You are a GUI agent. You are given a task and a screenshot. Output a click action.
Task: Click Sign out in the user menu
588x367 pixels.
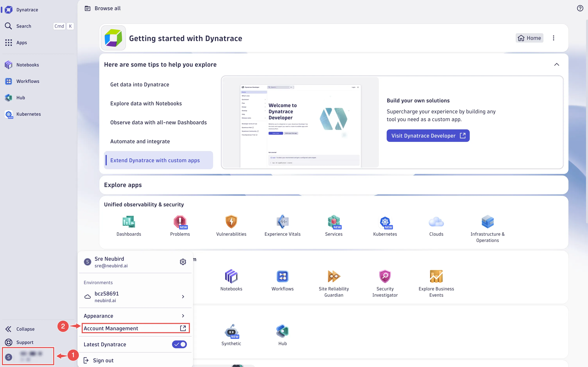[103, 360]
